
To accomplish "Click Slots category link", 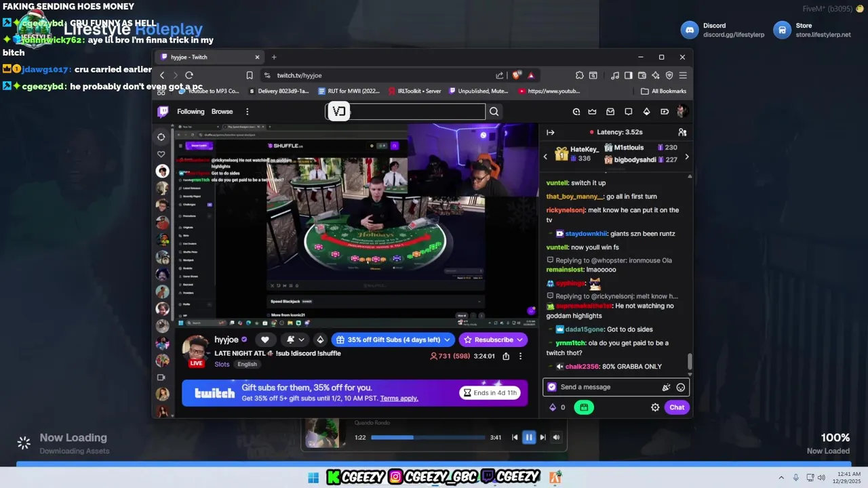I will coord(222,364).
